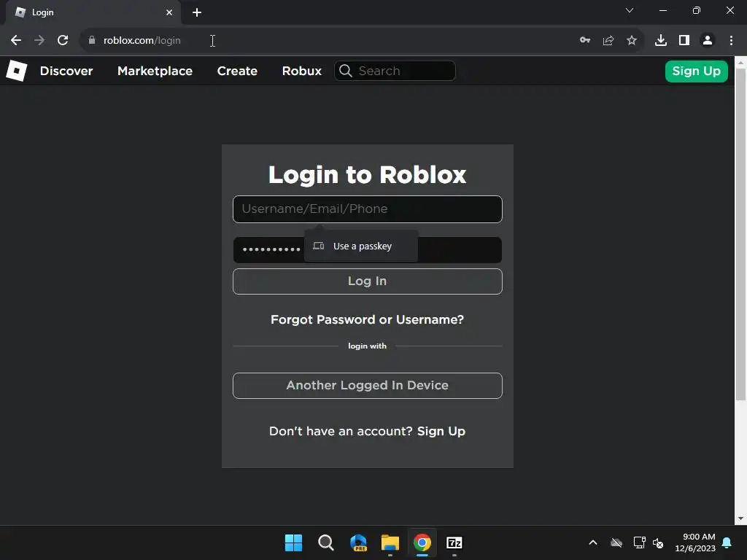This screenshot has height=560, width=747.
Task: Focus the Username/Email/Phone field
Action: [368, 209]
